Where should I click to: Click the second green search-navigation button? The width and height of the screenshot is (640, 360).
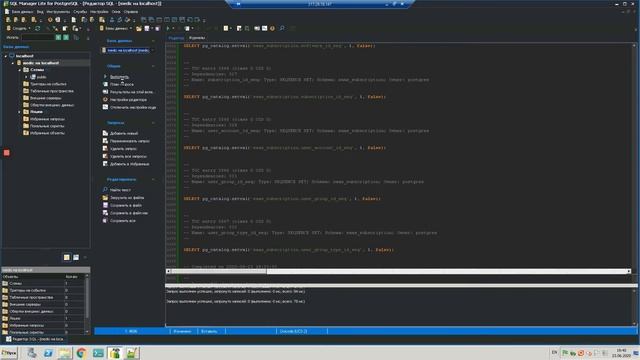pyautogui.click(x=66, y=38)
